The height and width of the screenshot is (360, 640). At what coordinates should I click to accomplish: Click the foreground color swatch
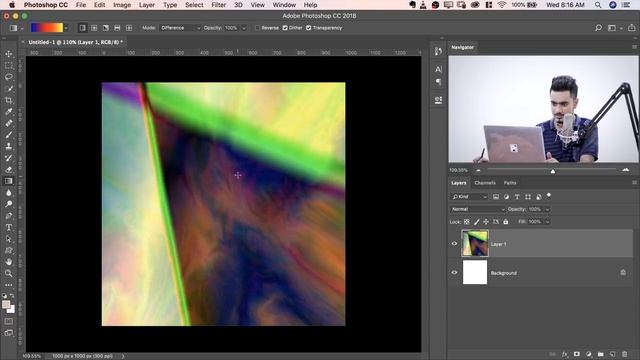(6, 304)
